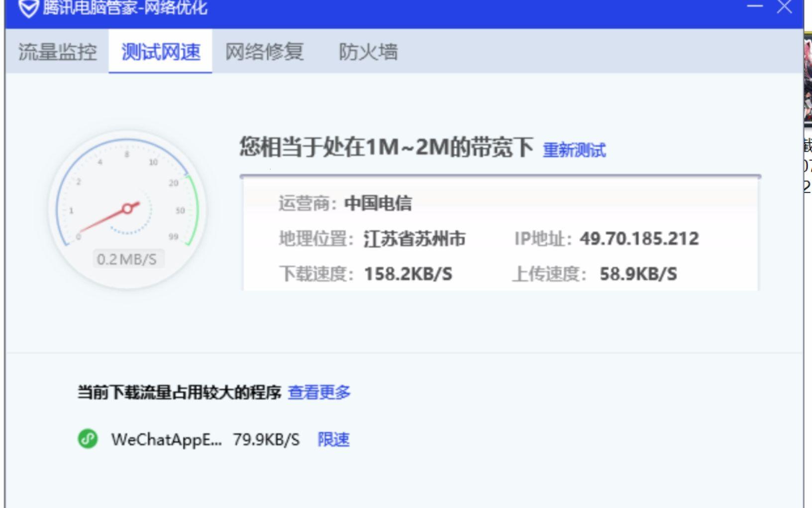Select the 测试网速 tab

click(x=161, y=52)
